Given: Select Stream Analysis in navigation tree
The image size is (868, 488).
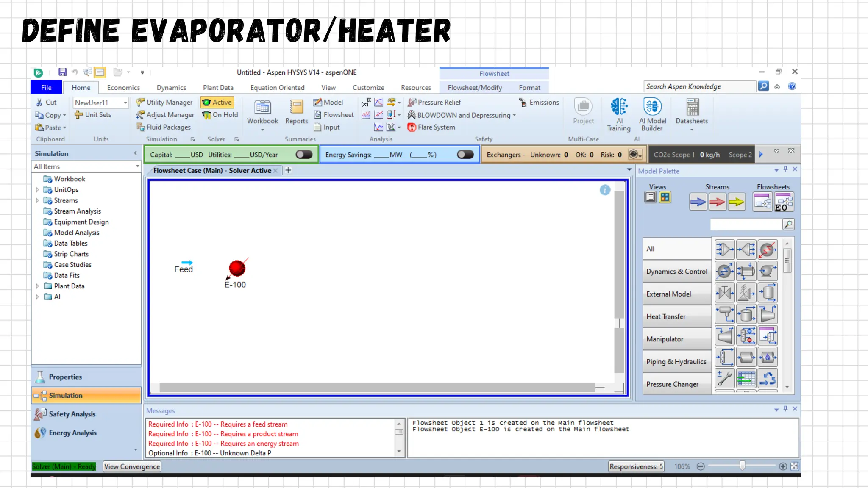Looking at the screenshot, I should [77, 211].
